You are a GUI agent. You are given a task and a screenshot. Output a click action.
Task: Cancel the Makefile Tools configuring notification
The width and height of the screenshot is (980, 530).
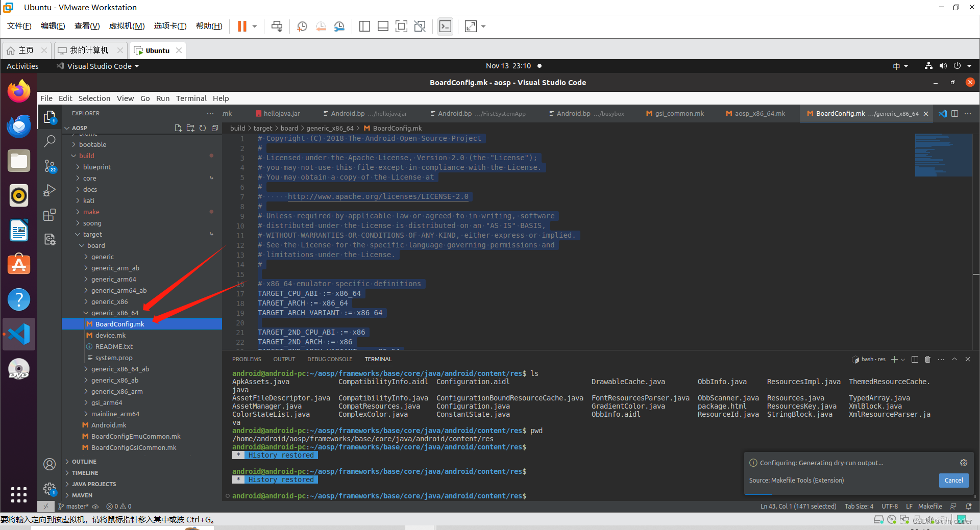click(953, 480)
